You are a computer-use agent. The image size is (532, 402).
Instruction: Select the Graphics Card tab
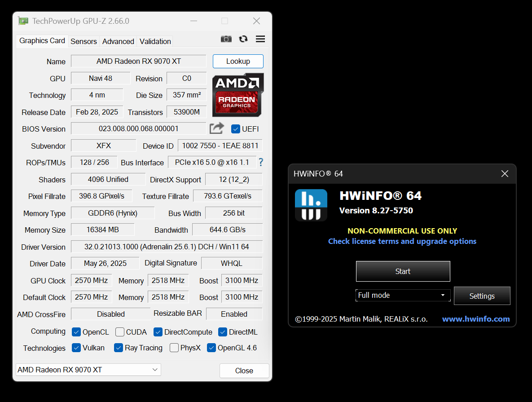[x=42, y=41]
